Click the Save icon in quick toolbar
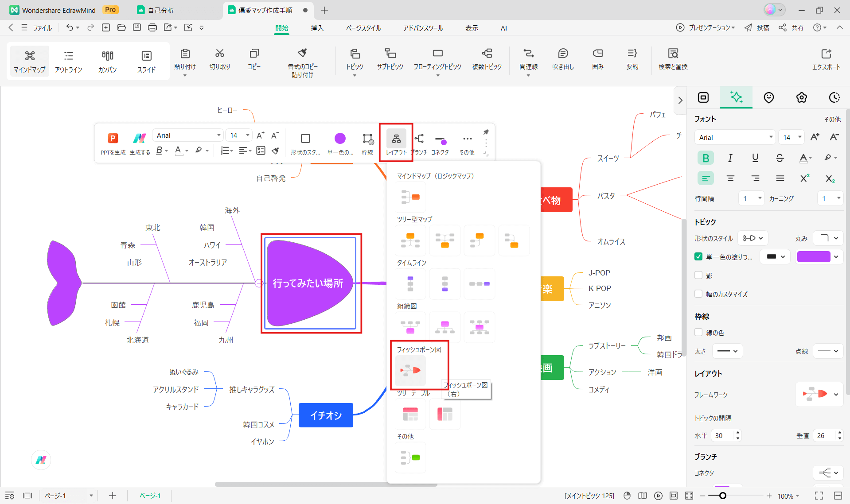 137,27
